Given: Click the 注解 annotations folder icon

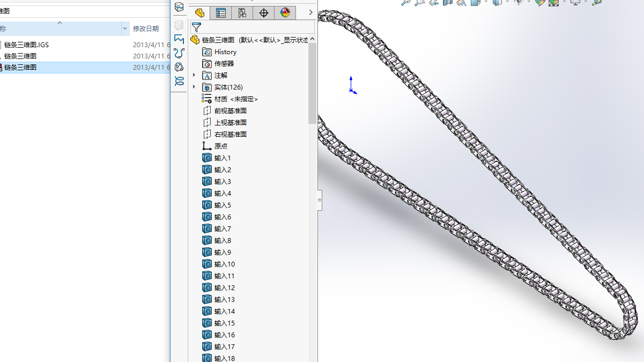Looking at the screenshot, I should coord(207,76).
